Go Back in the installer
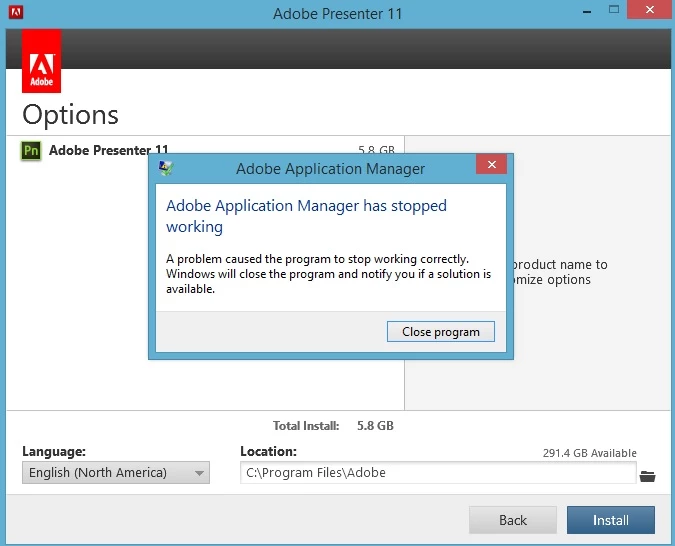This screenshot has width=675, height=546. 513,520
